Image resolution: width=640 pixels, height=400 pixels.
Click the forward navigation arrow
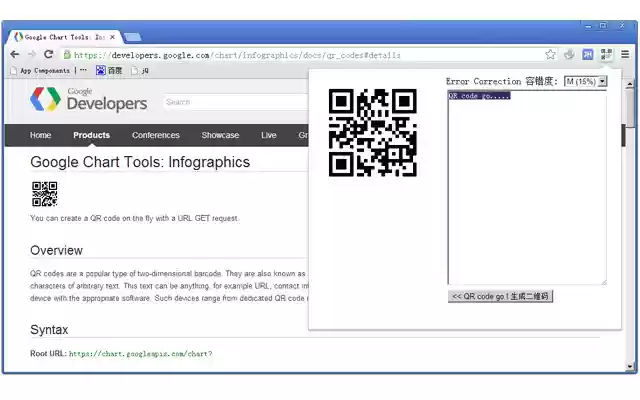point(32,54)
